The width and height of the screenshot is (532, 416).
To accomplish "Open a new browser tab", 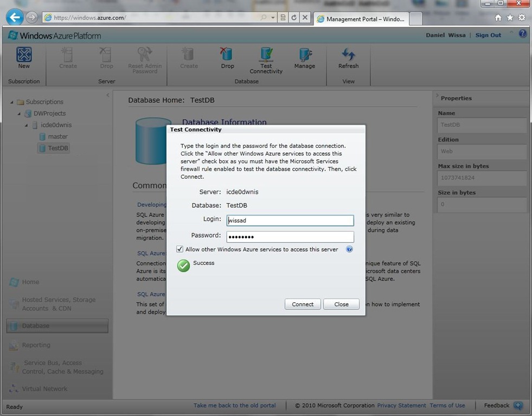I will point(415,19).
